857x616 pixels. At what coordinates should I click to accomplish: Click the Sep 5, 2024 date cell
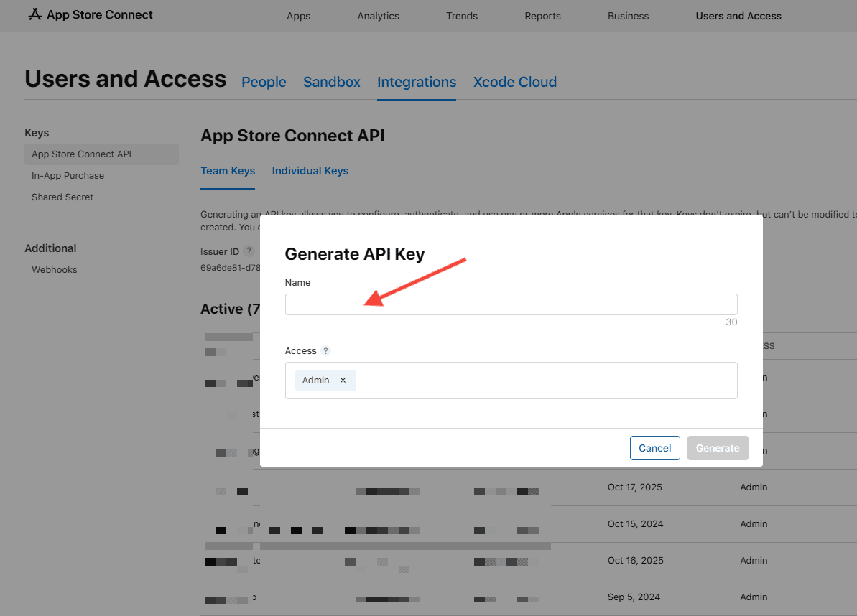pos(634,597)
